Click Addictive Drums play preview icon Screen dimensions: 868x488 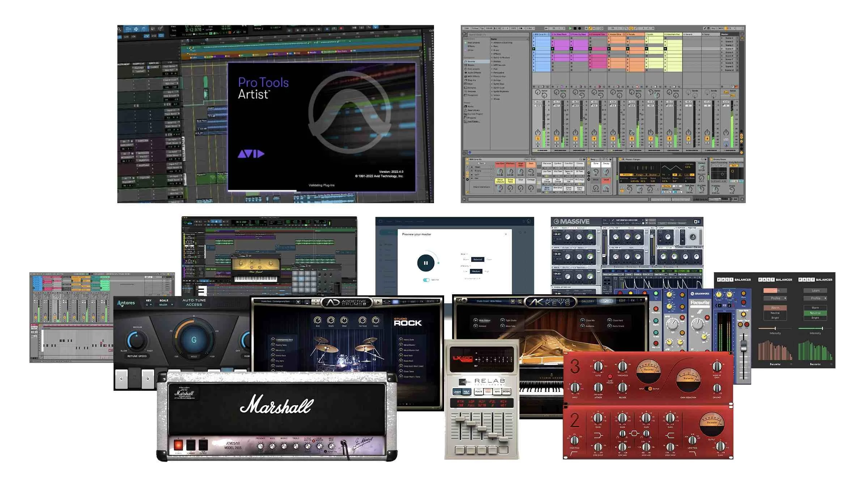click(x=378, y=302)
